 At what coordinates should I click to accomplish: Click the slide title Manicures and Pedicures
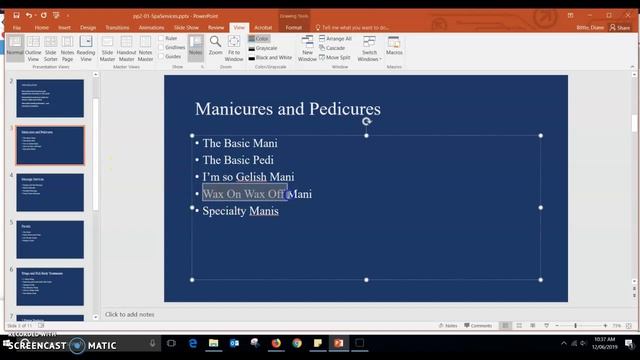[x=288, y=109]
